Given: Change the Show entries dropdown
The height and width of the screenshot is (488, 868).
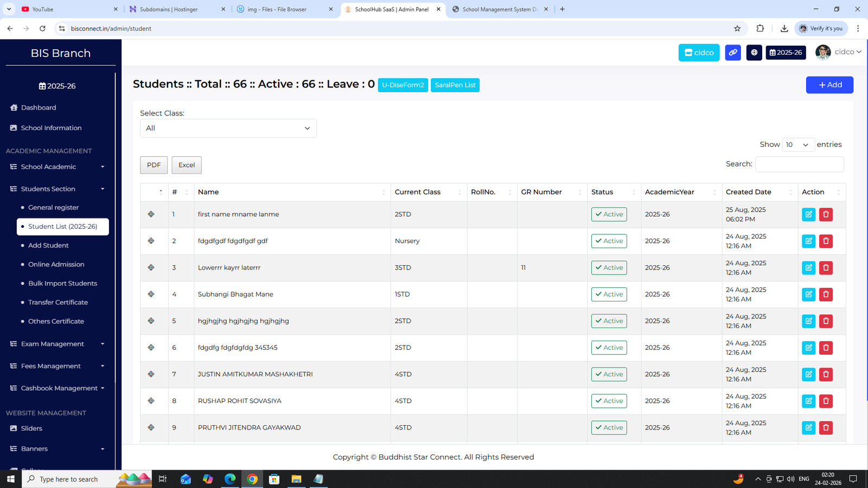Looking at the screenshot, I should coord(797,145).
